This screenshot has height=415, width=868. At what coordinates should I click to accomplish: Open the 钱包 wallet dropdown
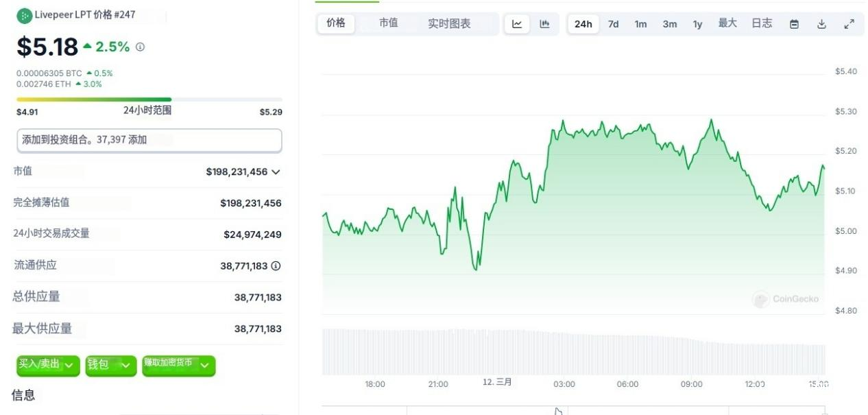tap(111, 366)
